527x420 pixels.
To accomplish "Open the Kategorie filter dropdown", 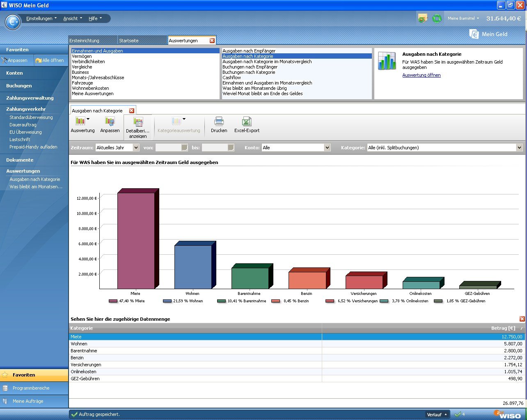I will coord(519,148).
